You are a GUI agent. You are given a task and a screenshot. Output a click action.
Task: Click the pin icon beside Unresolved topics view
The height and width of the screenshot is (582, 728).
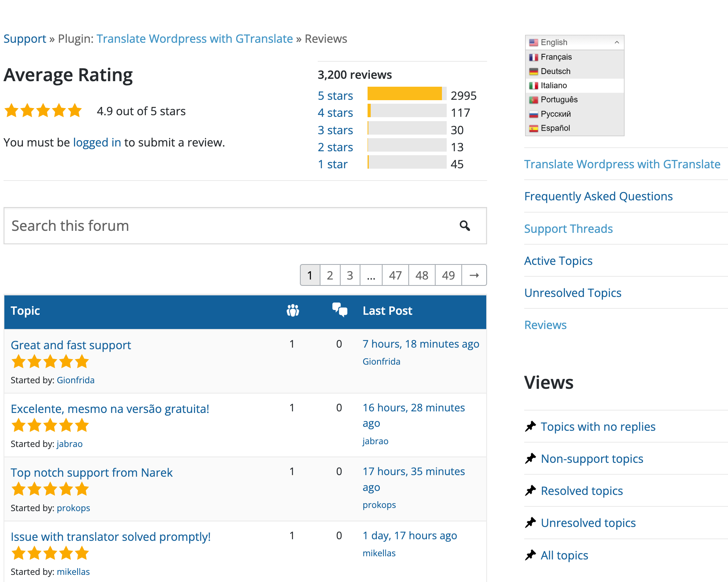[x=530, y=523]
